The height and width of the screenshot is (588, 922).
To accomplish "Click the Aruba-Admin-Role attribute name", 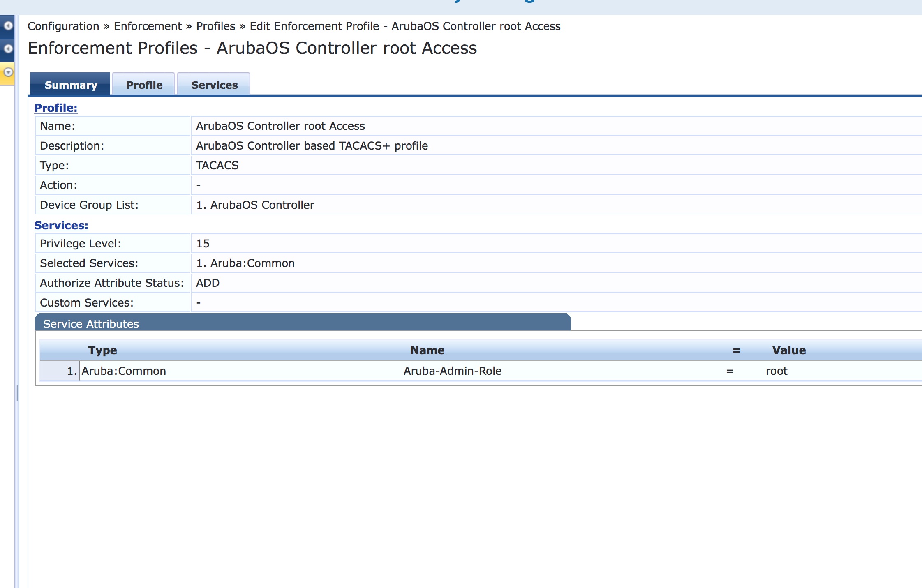I will (x=452, y=371).
